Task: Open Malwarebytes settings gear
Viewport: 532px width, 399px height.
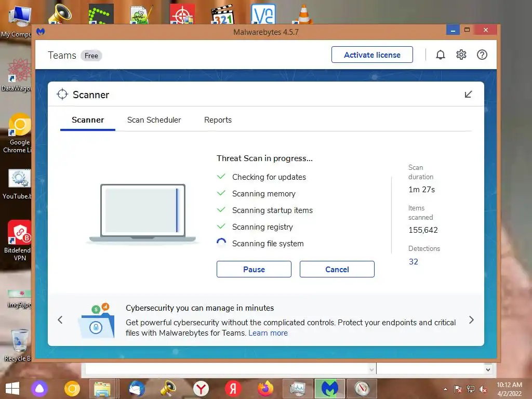Action: 461,55
